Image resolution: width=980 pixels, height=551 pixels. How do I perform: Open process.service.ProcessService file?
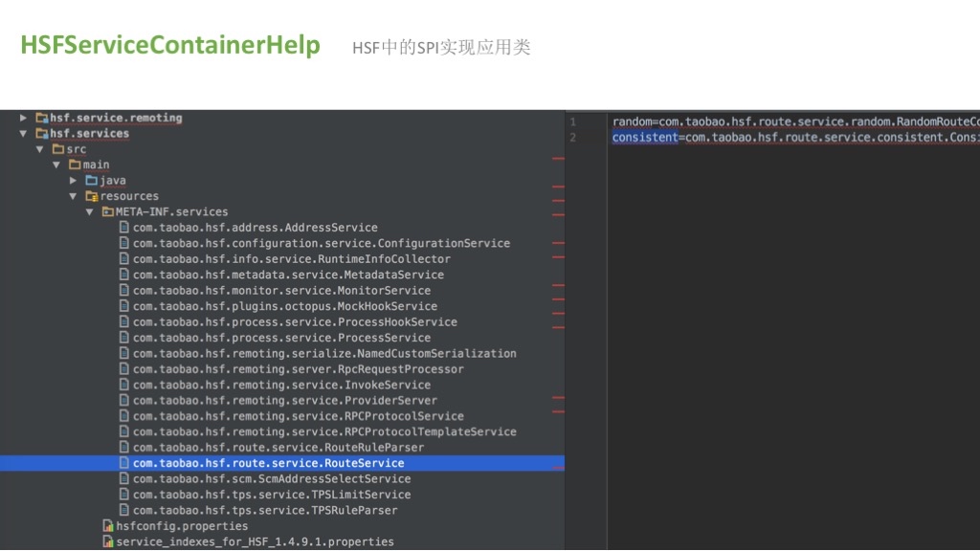pyautogui.click(x=281, y=338)
